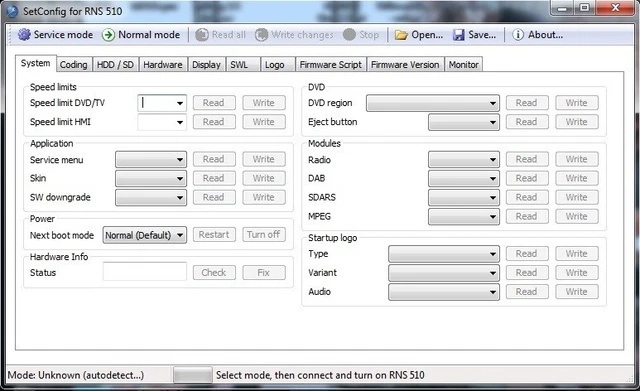Image resolution: width=640 pixels, height=391 pixels.
Task: Maximize the SetConfig window
Action: click(584, 7)
